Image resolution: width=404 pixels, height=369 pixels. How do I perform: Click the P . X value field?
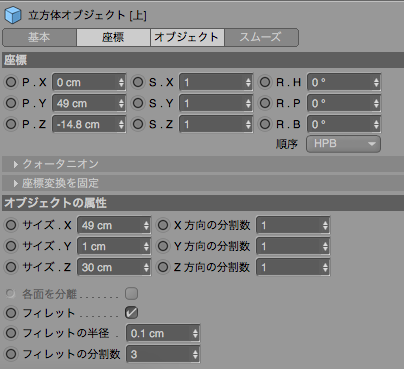pyautogui.click(x=89, y=82)
